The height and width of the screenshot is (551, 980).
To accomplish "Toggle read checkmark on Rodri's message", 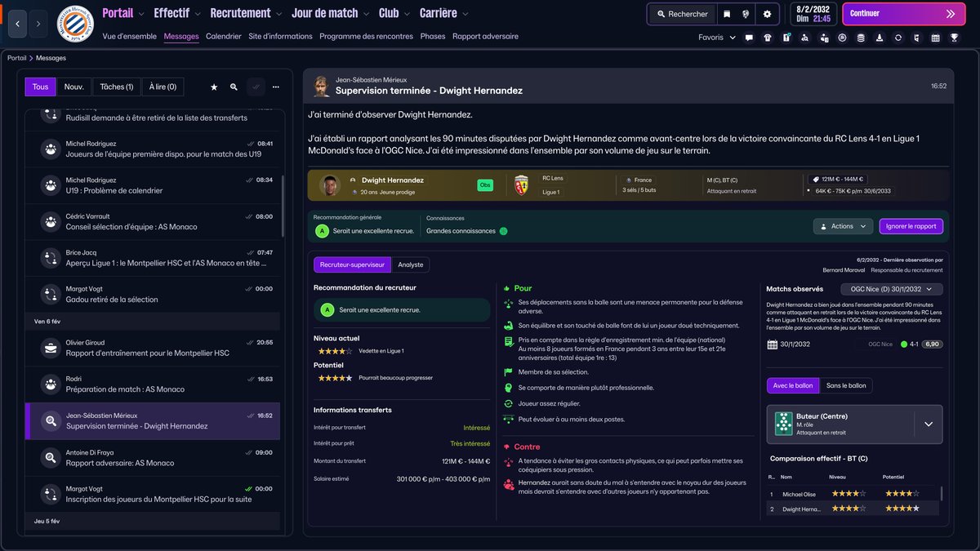I will 250,379.
